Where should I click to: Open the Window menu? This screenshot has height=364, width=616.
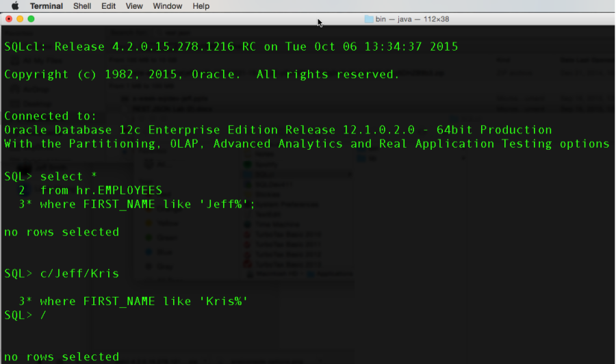167,6
